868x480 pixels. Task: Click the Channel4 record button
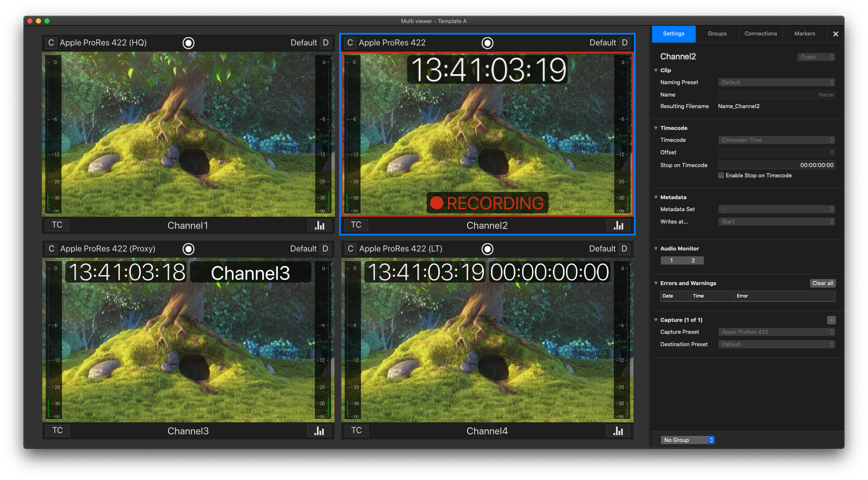(487, 249)
